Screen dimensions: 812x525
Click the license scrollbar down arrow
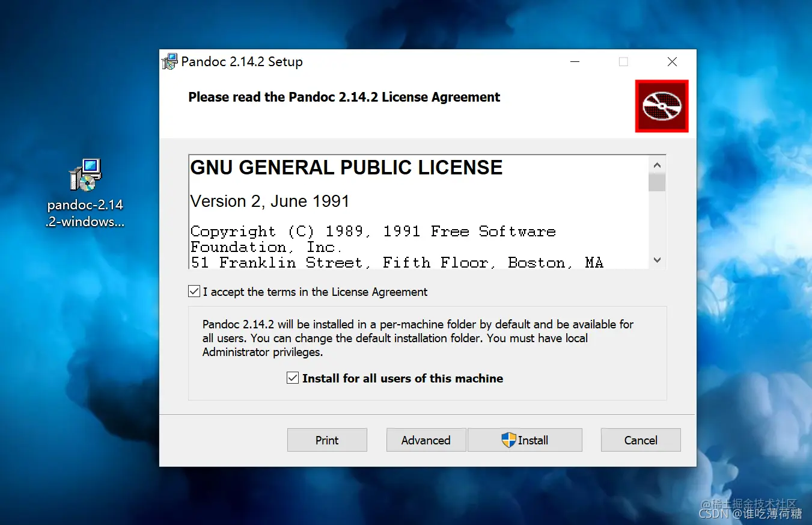coord(657,260)
